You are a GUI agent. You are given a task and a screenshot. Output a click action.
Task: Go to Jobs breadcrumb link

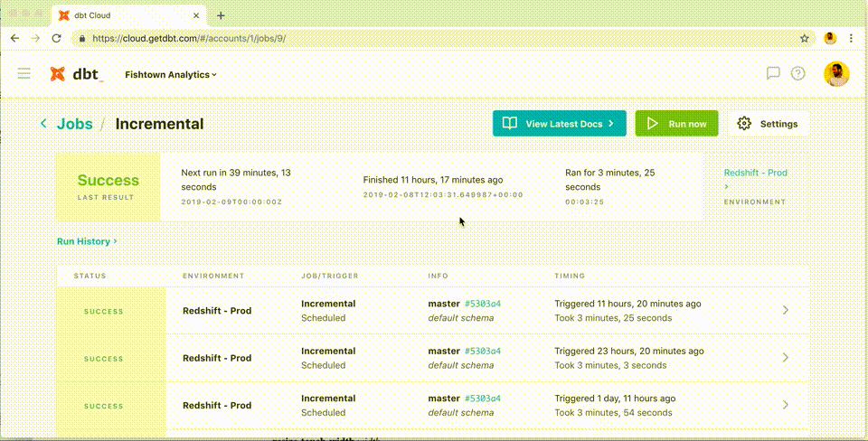[x=75, y=124]
